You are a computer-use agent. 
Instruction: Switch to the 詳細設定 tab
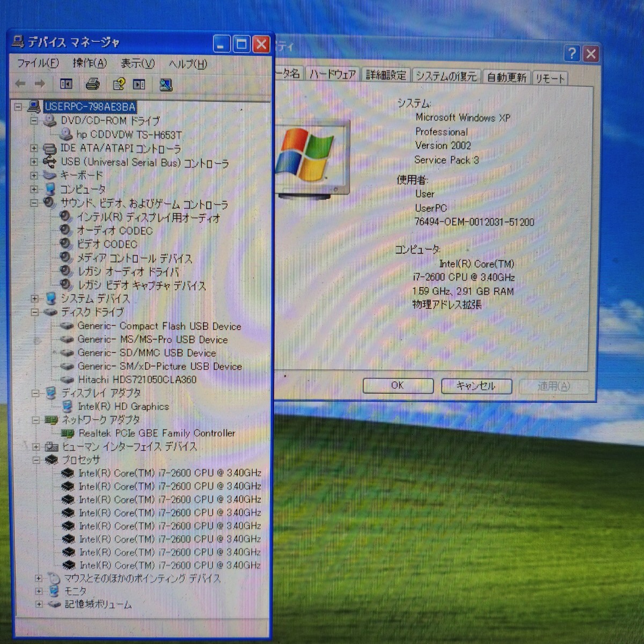click(x=386, y=75)
